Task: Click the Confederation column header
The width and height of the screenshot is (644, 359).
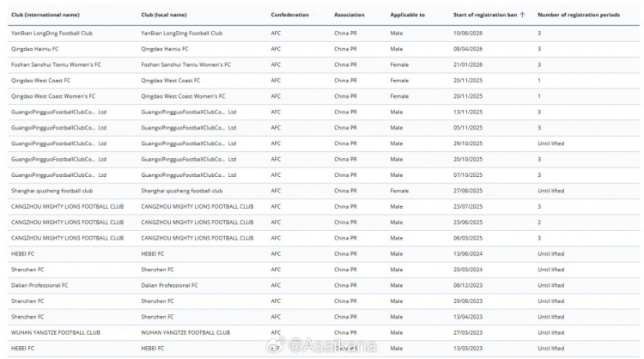Action: point(289,15)
